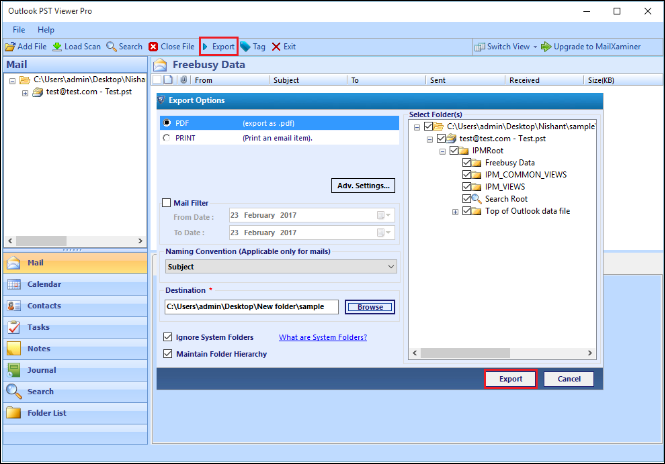Screen dimensions: 665x464
Task: Click the item-type page column header icon
Action: 168,80
